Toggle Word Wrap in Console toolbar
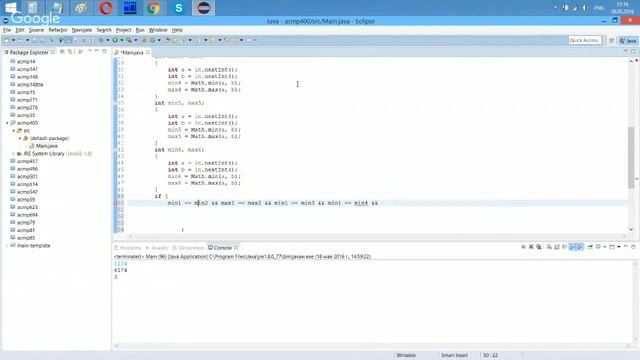 pyautogui.click(x=564, y=247)
